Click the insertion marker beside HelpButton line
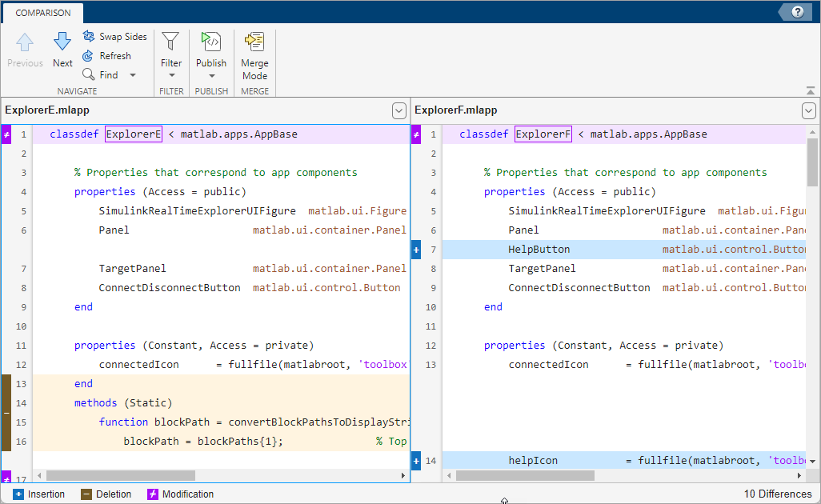The width and height of the screenshot is (821, 504). [x=416, y=249]
